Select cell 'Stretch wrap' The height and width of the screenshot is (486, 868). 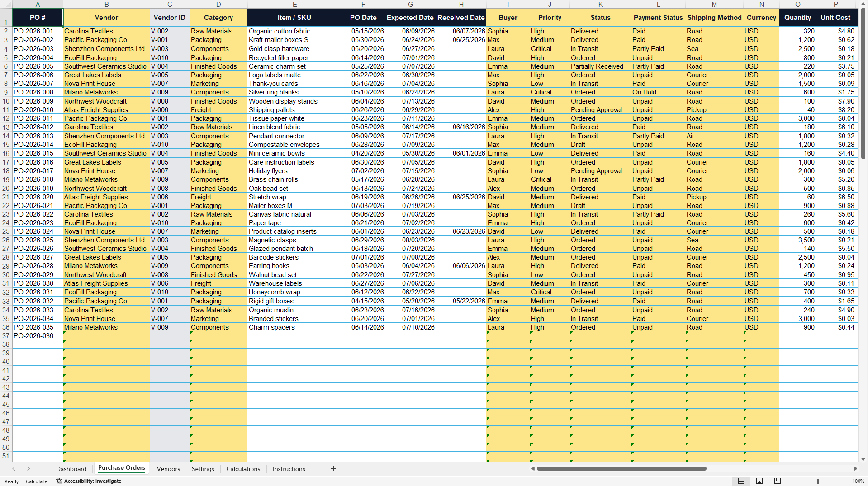(294, 197)
